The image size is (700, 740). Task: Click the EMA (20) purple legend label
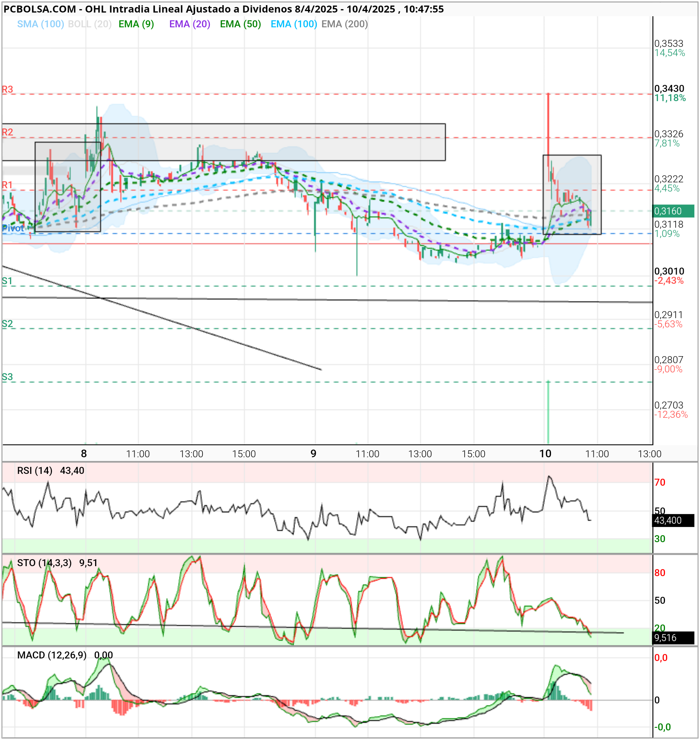[190, 24]
